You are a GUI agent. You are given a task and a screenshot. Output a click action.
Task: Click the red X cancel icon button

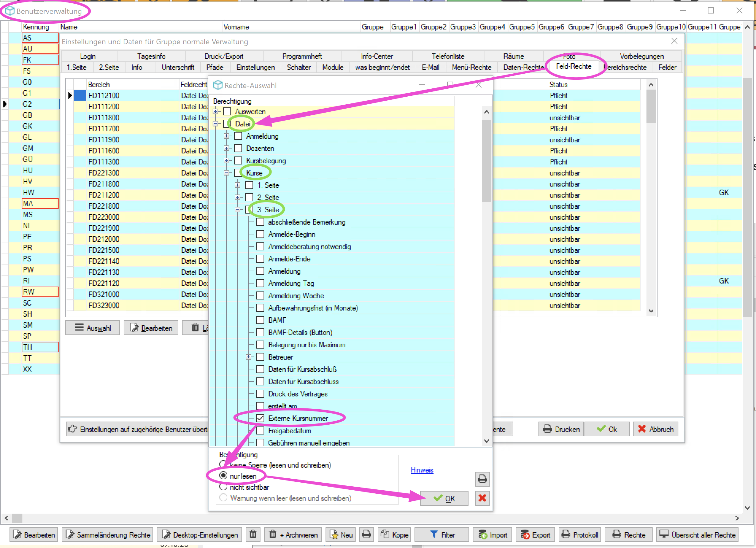(482, 498)
